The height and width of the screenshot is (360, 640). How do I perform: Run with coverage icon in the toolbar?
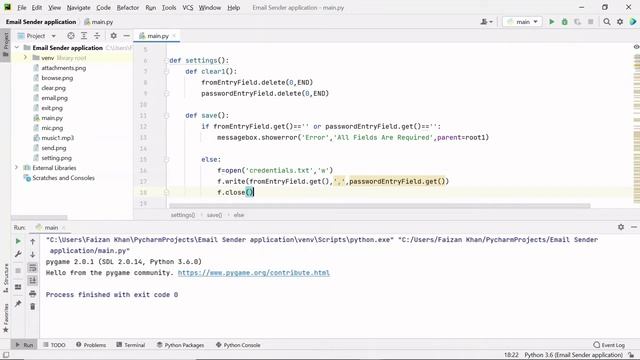coord(577,22)
